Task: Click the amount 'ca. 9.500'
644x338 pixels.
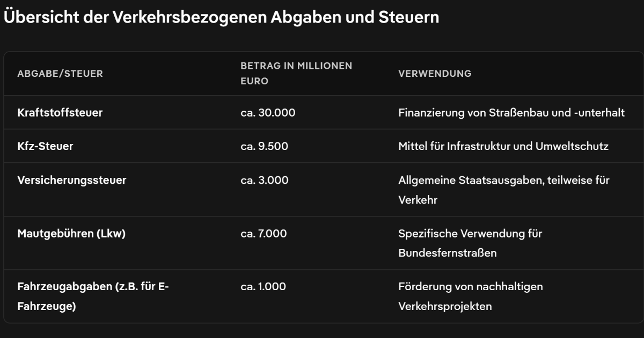Action: tap(265, 146)
